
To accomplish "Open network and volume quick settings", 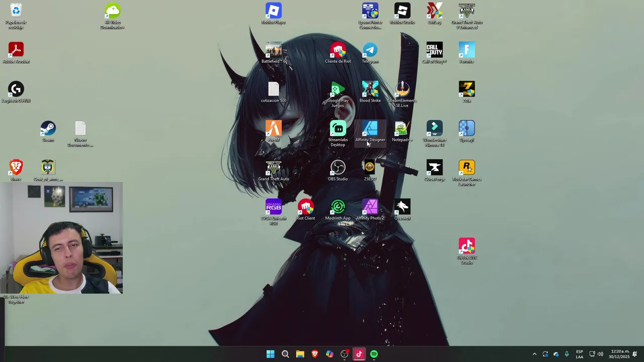I will coord(596,354).
